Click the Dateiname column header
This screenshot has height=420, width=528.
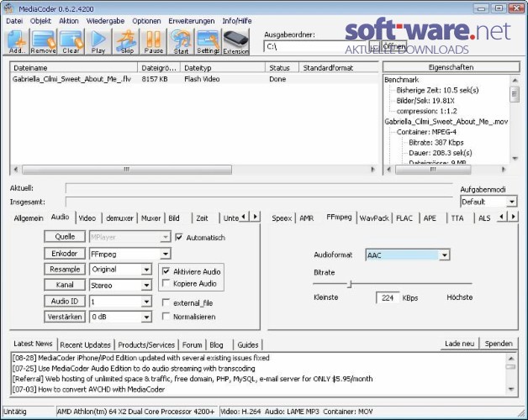74,68
